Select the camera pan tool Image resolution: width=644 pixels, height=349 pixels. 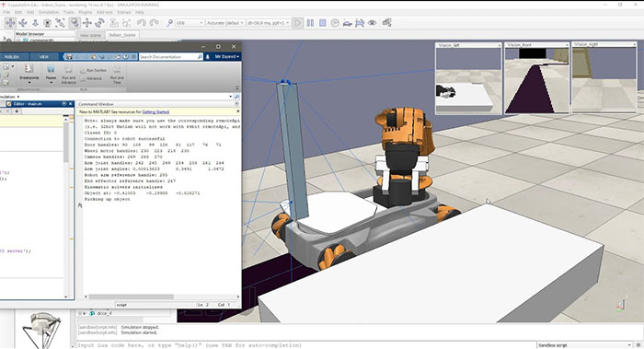tap(10, 23)
